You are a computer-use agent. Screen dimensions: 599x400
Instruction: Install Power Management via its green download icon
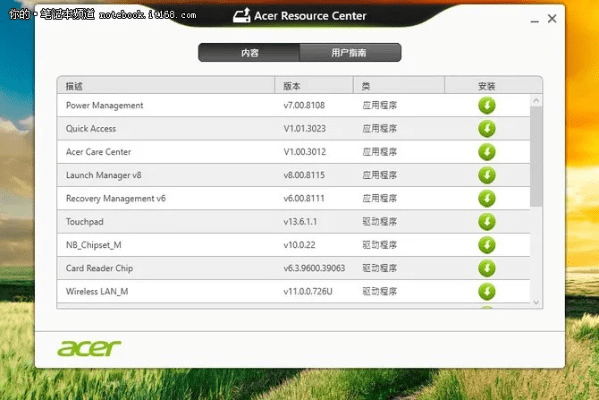[487, 105]
